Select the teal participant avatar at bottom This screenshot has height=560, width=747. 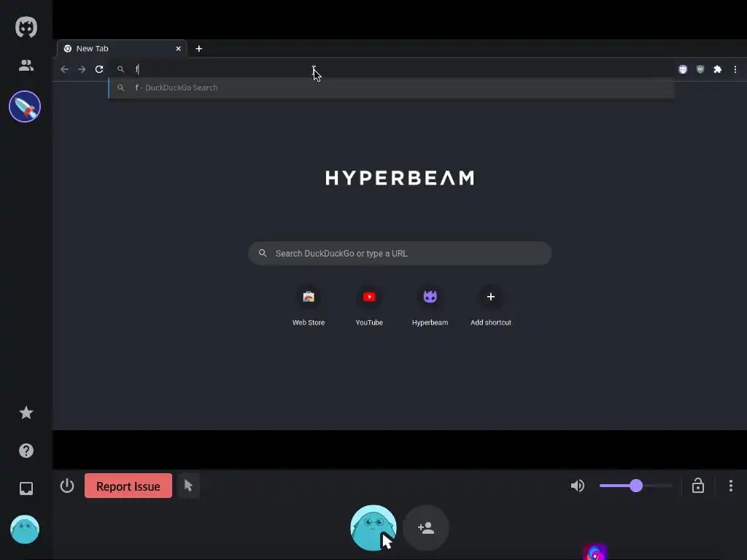[373, 528]
